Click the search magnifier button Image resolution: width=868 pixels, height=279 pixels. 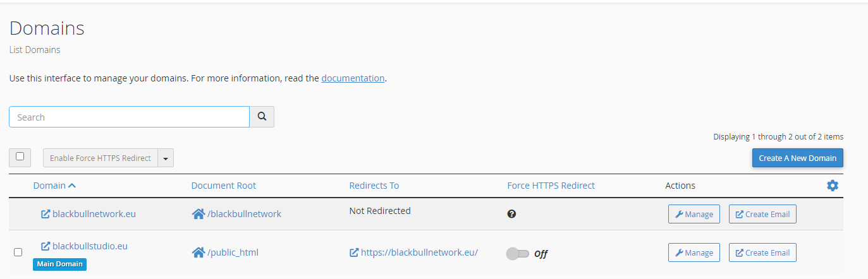coord(262,117)
